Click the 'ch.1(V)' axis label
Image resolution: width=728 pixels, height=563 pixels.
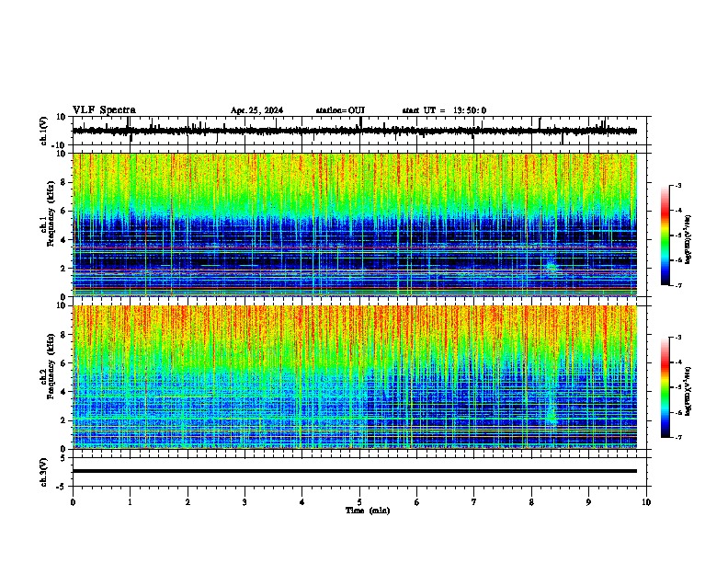coord(44,131)
